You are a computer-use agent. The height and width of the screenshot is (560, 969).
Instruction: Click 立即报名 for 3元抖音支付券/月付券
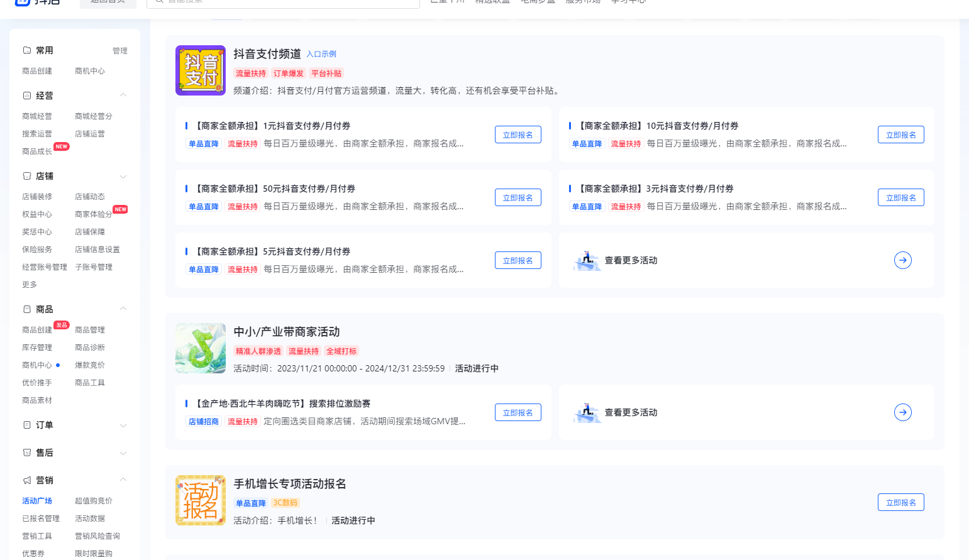(901, 197)
